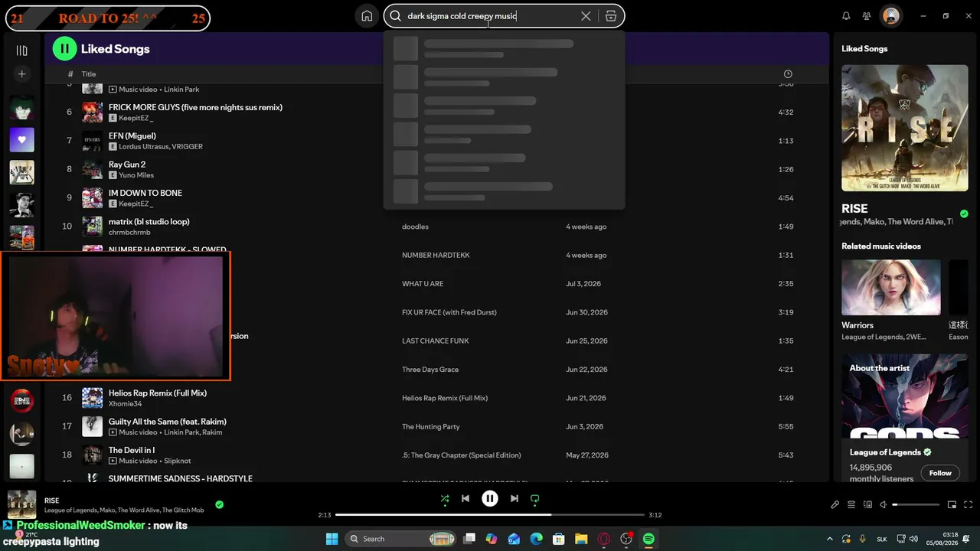Open the Friend Activity icon
This screenshot has height=551, width=980.
point(867,16)
